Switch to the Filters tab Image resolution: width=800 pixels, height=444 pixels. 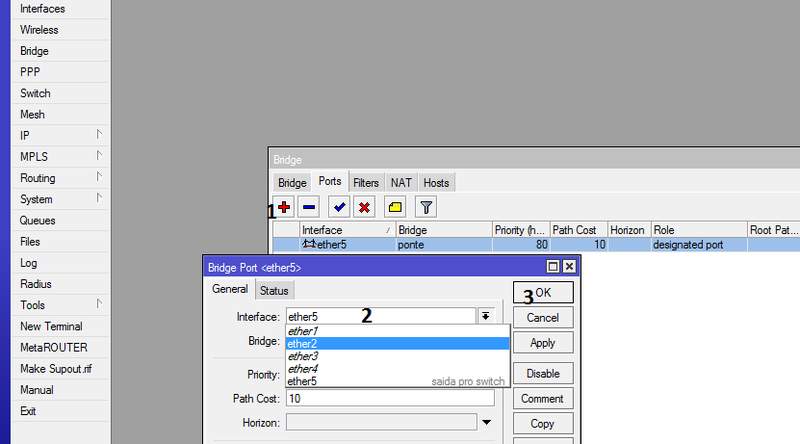[x=366, y=183]
